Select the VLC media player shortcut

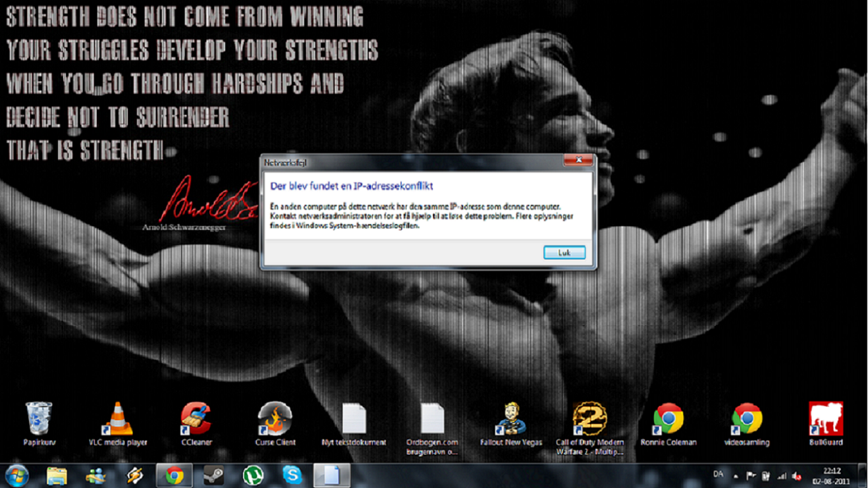[x=118, y=424]
